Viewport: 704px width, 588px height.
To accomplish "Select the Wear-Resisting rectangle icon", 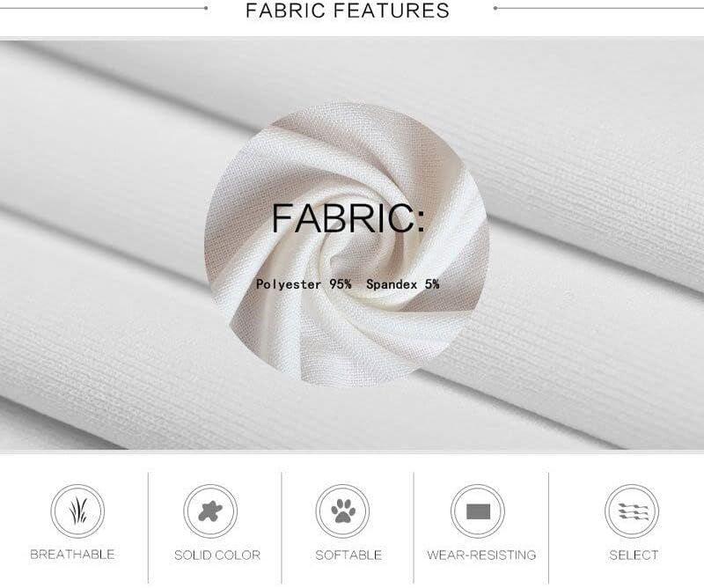I will (x=478, y=511).
